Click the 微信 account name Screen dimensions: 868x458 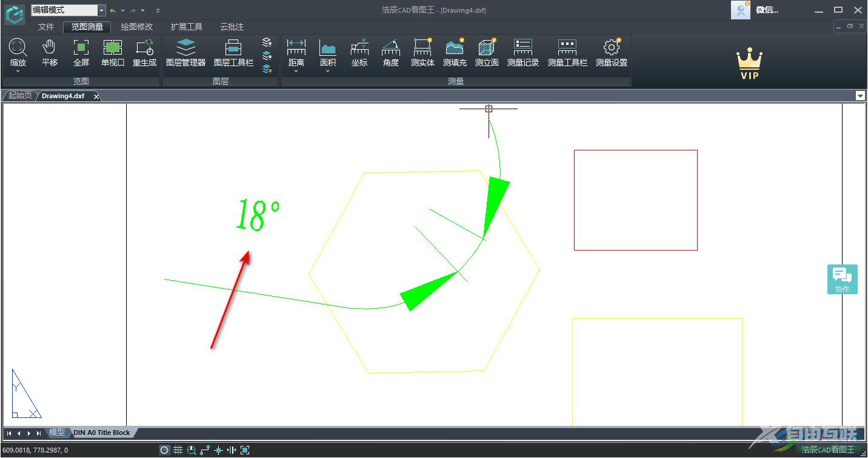(767, 10)
